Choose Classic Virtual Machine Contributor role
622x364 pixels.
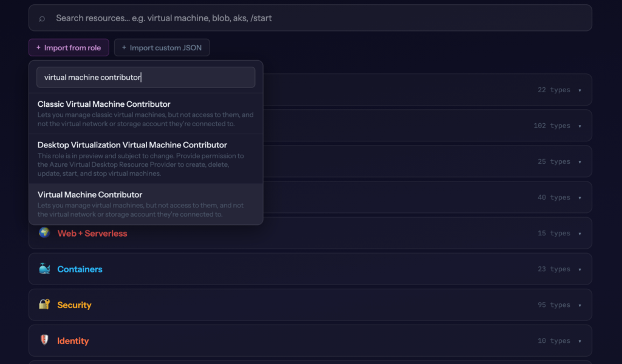pyautogui.click(x=146, y=113)
